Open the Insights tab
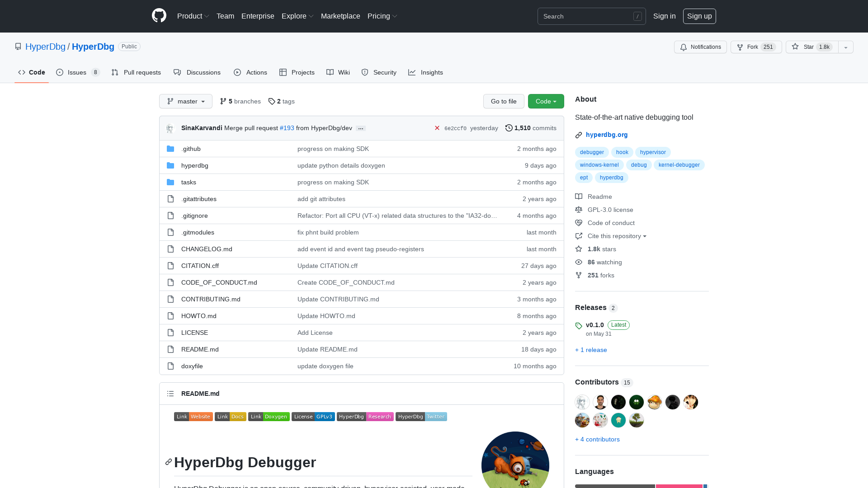The height and width of the screenshot is (488, 868). click(426, 72)
